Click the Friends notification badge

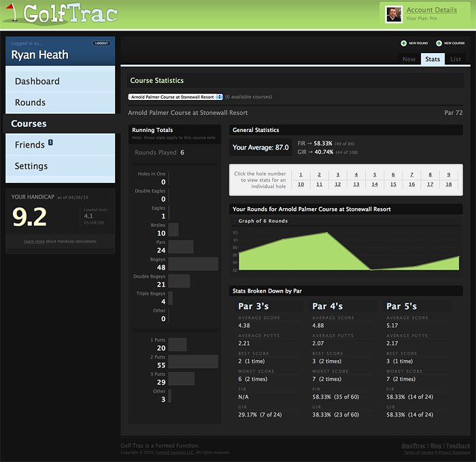tap(50, 142)
